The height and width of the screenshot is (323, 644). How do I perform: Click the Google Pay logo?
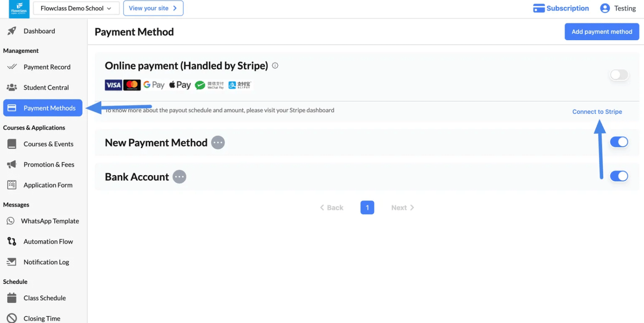[x=154, y=85]
